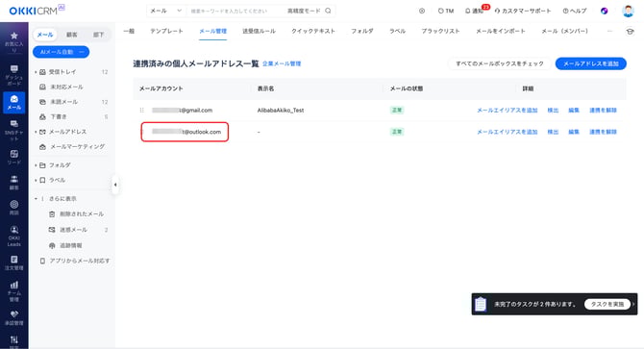
Task: Click タスクを実施 in the task banner
Action: click(607, 304)
